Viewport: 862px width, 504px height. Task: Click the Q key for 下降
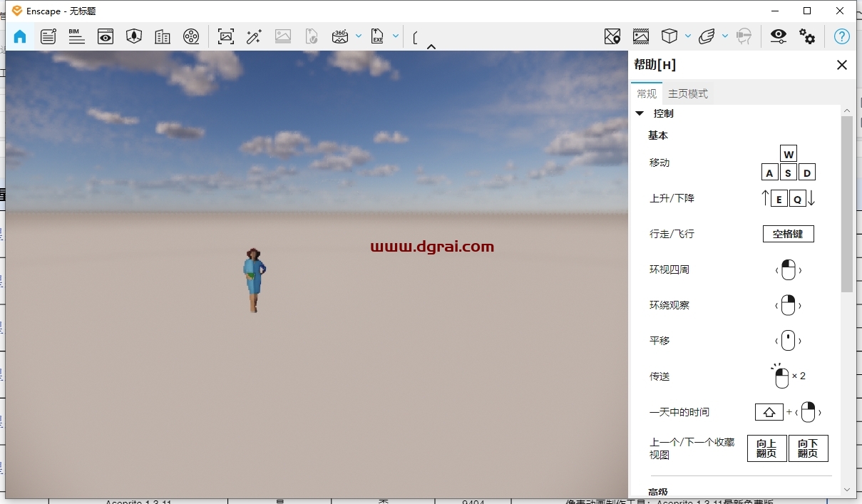pyautogui.click(x=798, y=199)
